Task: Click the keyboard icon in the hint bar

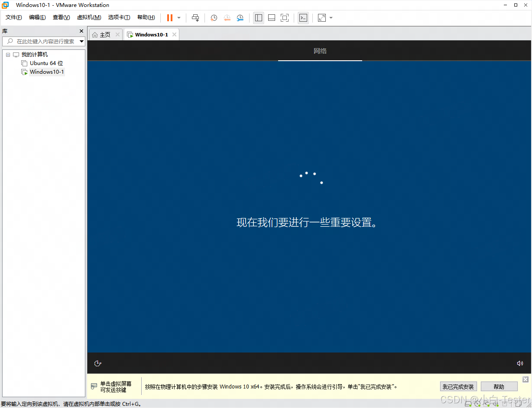Action: coord(94,386)
